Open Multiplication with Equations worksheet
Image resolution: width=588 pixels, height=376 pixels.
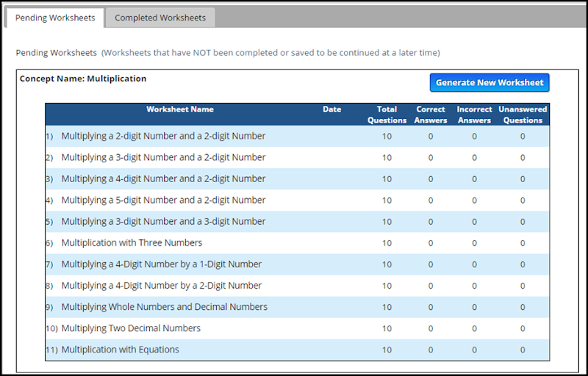(x=120, y=350)
